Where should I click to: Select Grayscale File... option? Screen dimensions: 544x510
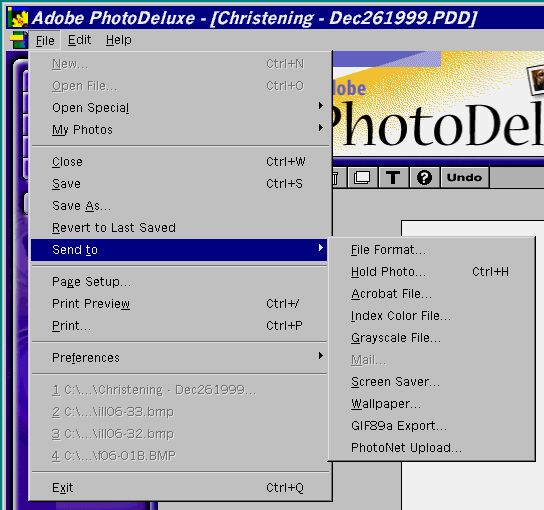click(431, 338)
